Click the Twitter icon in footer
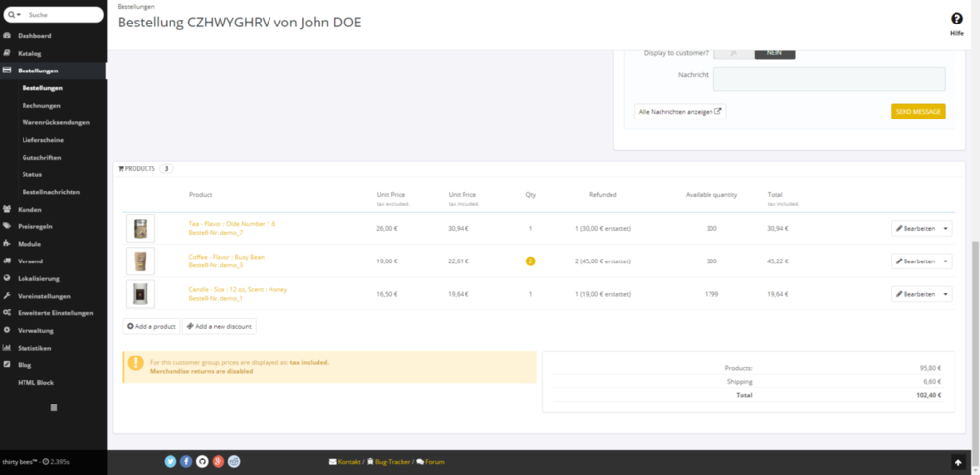Viewport: 980px width, 475px height. (171, 461)
